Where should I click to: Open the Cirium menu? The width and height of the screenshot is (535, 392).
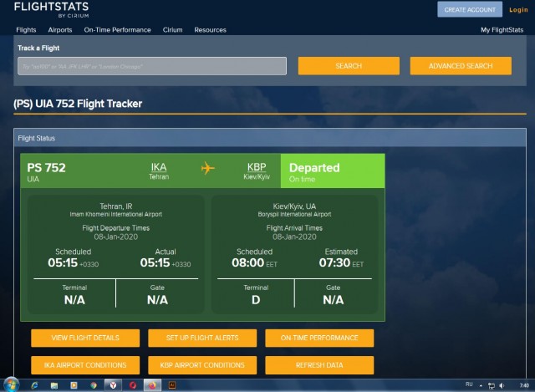click(172, 30)
